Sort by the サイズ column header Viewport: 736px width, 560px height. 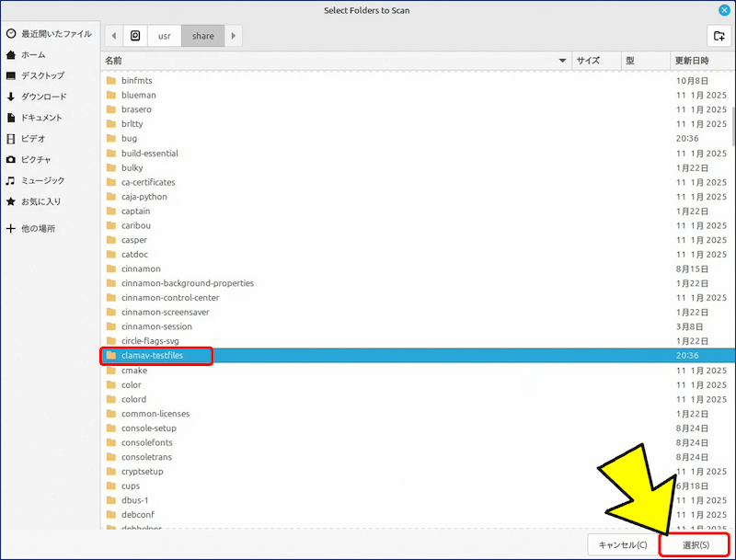click(596, 61)
